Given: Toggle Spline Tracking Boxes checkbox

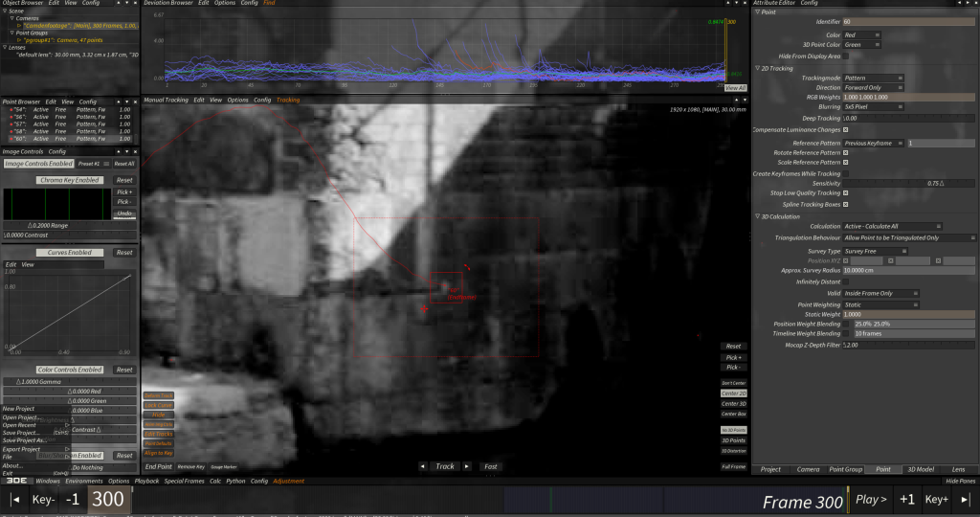Looking at the screenshot, I should tap(846, 205).
